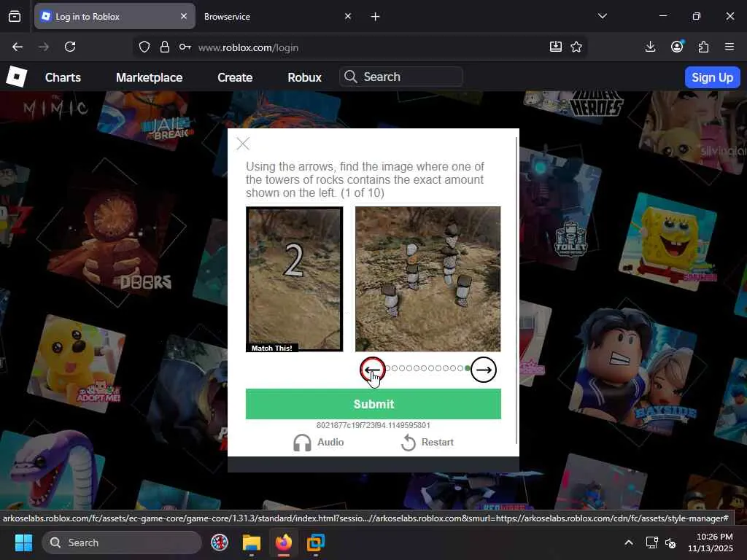The height and width of the screenshot is (560, 747).
Task: Reload the page with the refresh icon
Action: (x=70, y=47)
